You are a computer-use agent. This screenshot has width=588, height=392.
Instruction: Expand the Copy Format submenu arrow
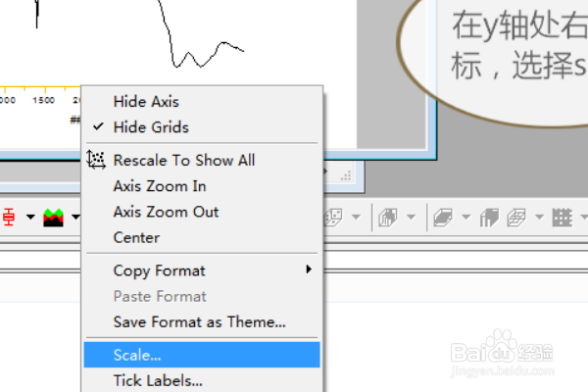309,269
